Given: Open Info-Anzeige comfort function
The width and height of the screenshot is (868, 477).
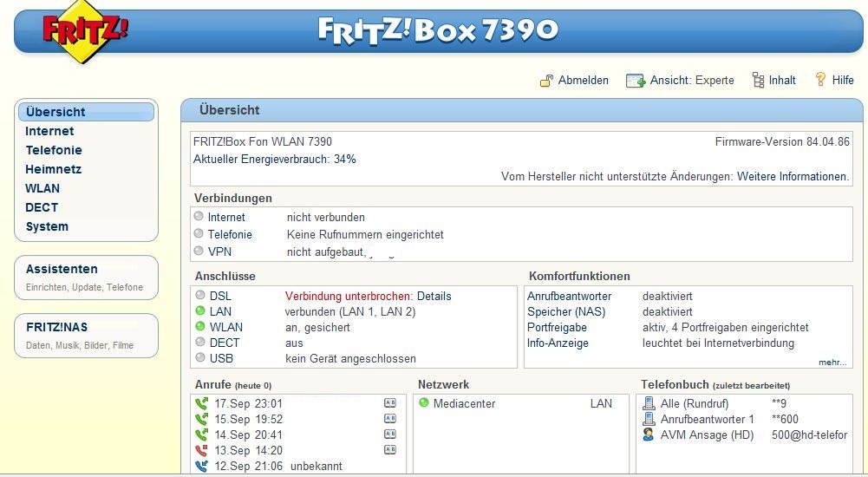Looking at the screenshot, I should coord(558,343).
